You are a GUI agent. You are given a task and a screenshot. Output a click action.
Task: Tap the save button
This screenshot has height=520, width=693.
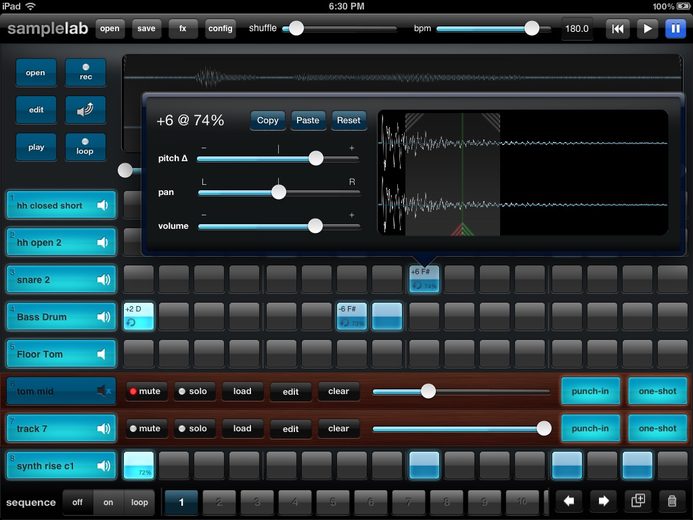click(146, 29)
